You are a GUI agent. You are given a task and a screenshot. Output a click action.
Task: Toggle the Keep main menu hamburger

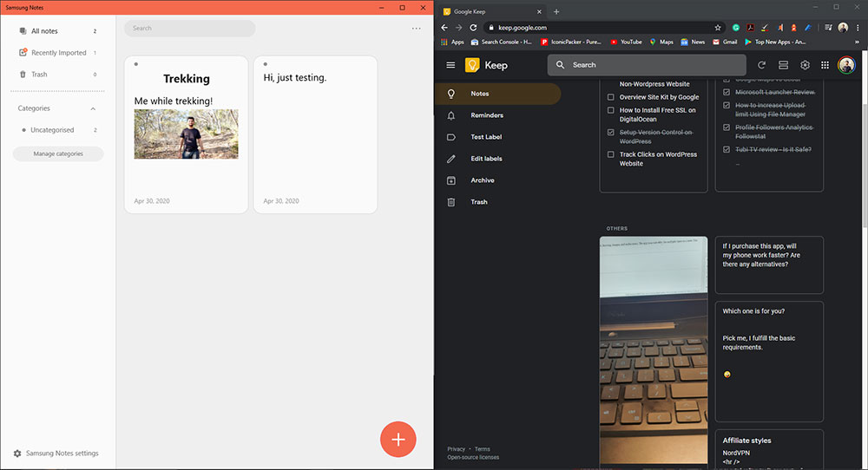pyautogui.click(x=450, y=65)
